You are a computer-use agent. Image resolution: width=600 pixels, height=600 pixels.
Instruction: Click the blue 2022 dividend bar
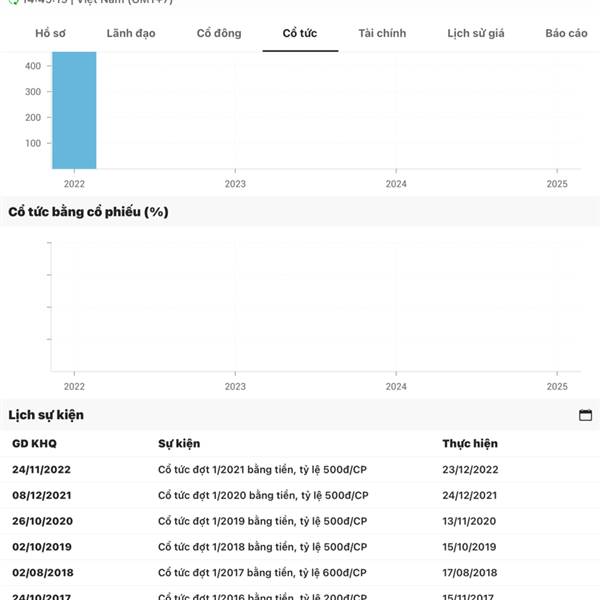(x=74, y=110)
